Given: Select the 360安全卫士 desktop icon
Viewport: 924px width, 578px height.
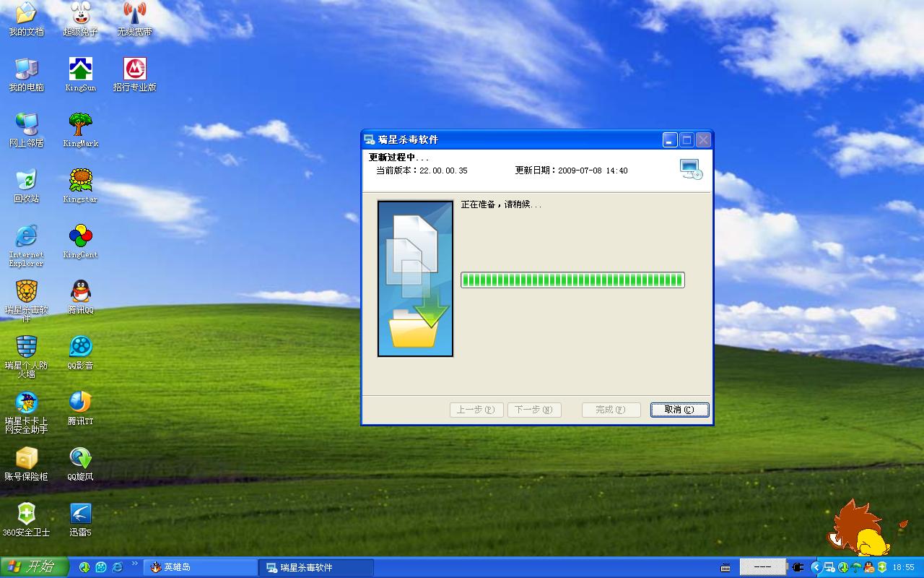Looking at the screenshot, I should click(26, 520).
